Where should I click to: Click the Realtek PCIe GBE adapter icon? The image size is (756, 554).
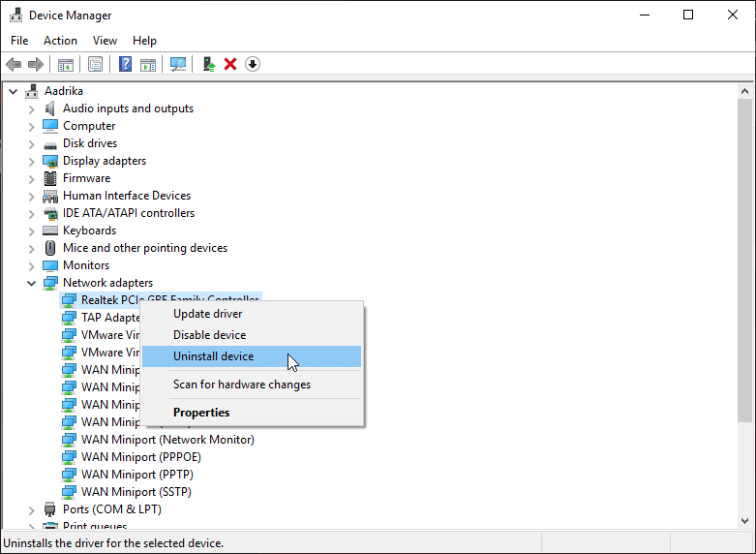point(69,300)
